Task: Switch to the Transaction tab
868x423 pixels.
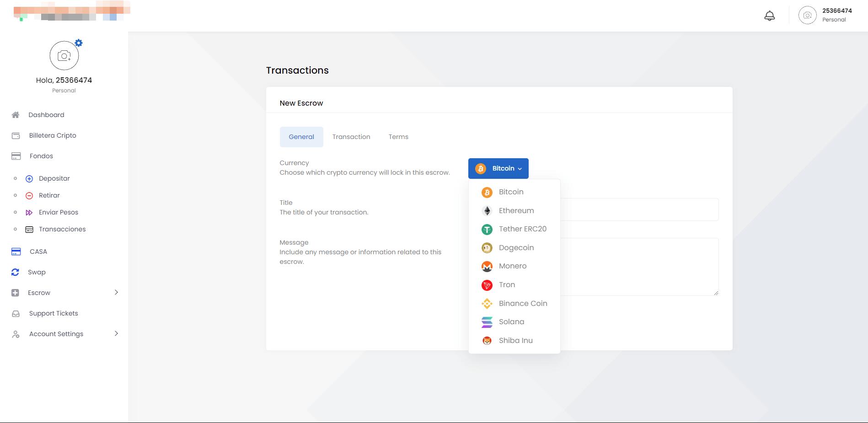Action: click(351, 137)
